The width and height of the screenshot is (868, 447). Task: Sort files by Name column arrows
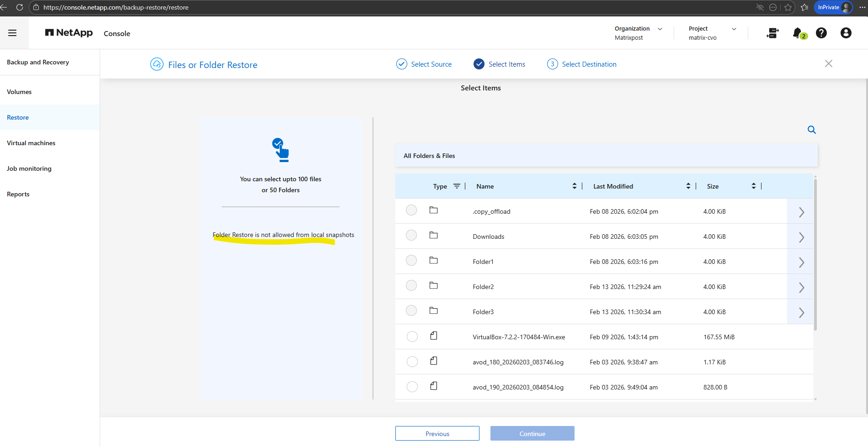pyautogui.click(x=574, y=186)
